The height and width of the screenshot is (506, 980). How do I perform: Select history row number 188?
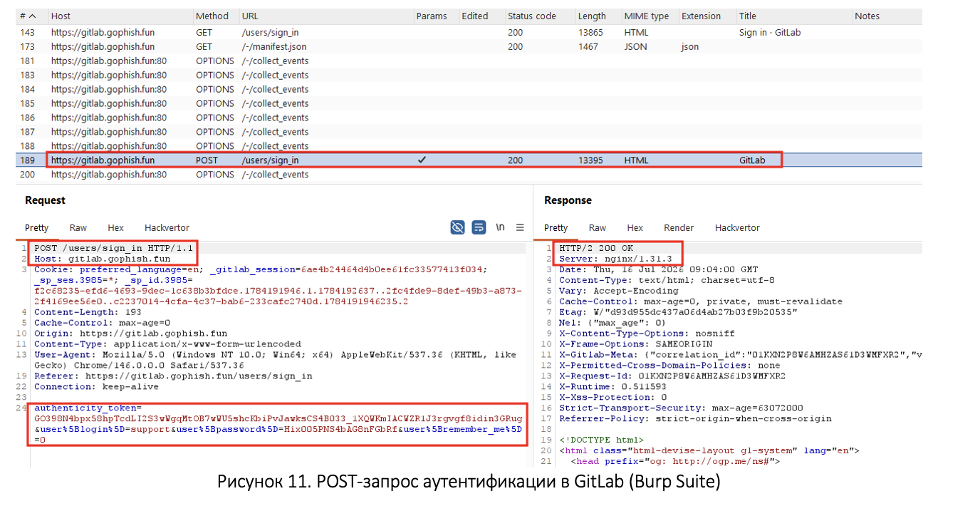(x=469, y=146)
